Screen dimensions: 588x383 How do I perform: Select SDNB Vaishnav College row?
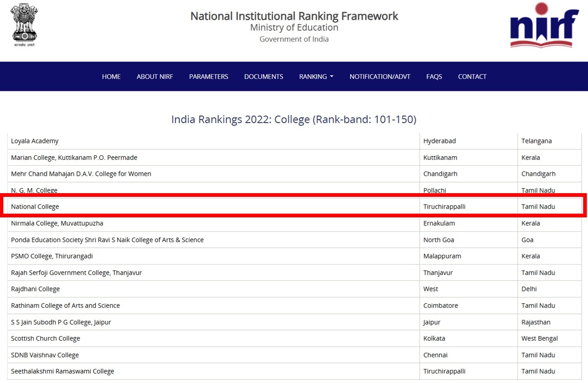(x=45, y=355)
